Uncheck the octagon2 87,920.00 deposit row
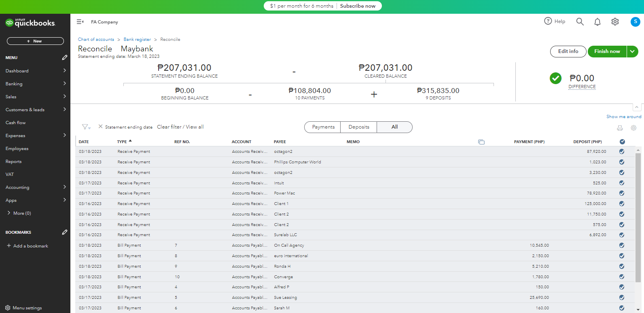 622,152
